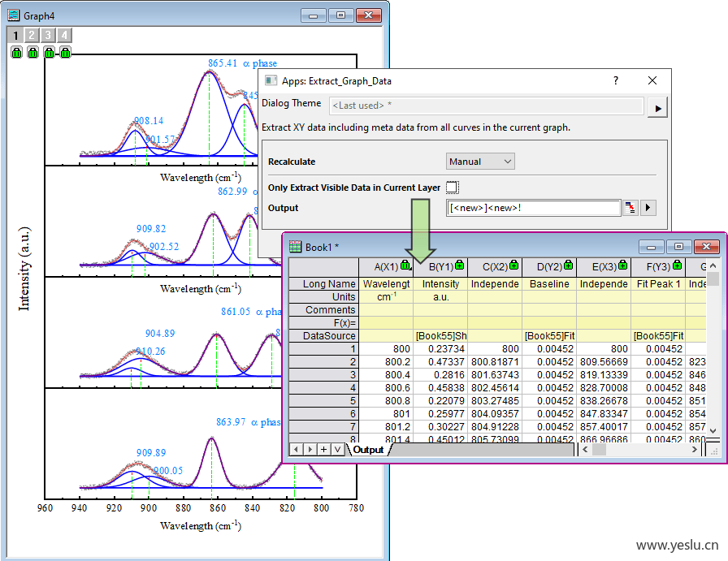Switch to layer 1 in Graph4
The image size is (728, 561).
[15, 35]
